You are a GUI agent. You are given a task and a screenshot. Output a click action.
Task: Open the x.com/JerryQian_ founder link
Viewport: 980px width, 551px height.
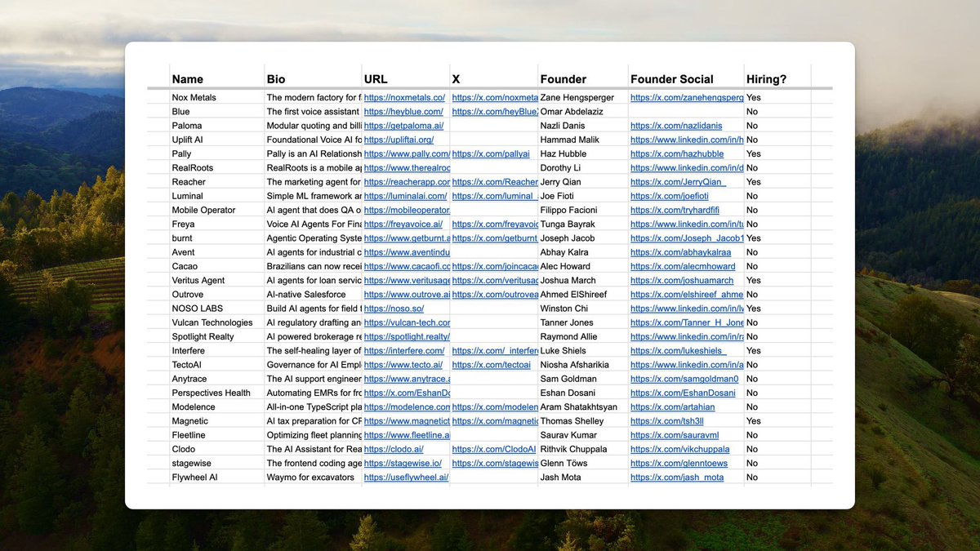point(678,182)
